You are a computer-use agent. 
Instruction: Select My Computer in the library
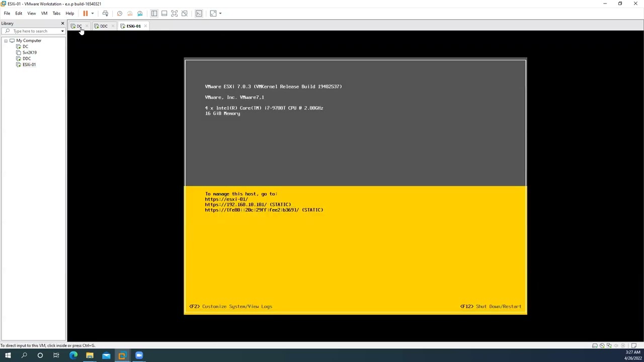(29, 41)
